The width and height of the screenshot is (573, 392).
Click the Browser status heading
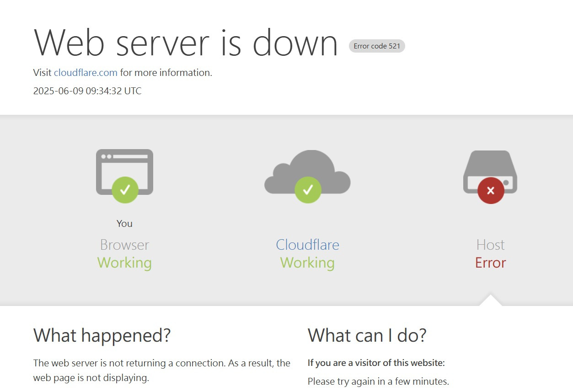coord(124,245)
